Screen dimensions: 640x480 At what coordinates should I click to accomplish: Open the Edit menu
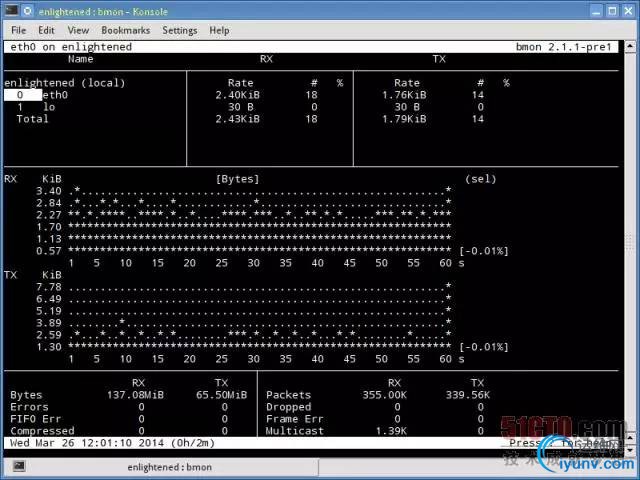tap(46, 30)
